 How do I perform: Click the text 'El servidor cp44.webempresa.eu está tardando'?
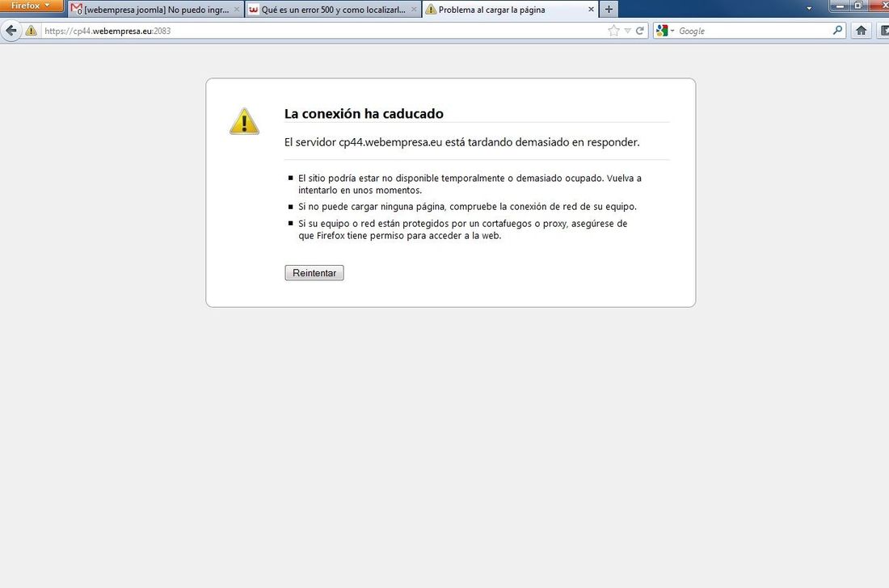point(461,142)
